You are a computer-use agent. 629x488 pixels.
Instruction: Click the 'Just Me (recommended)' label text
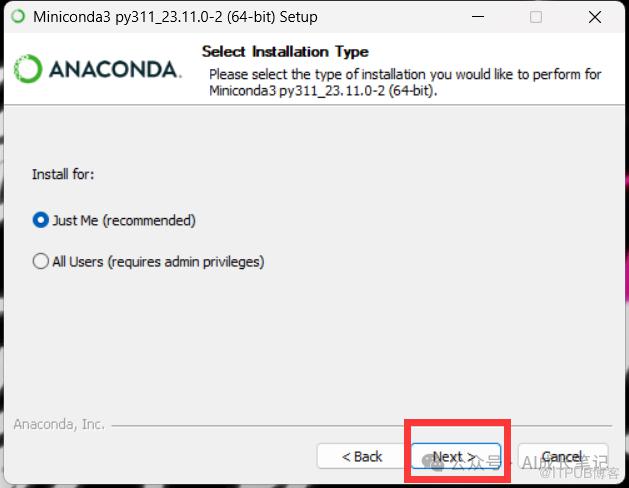point(124,221)
